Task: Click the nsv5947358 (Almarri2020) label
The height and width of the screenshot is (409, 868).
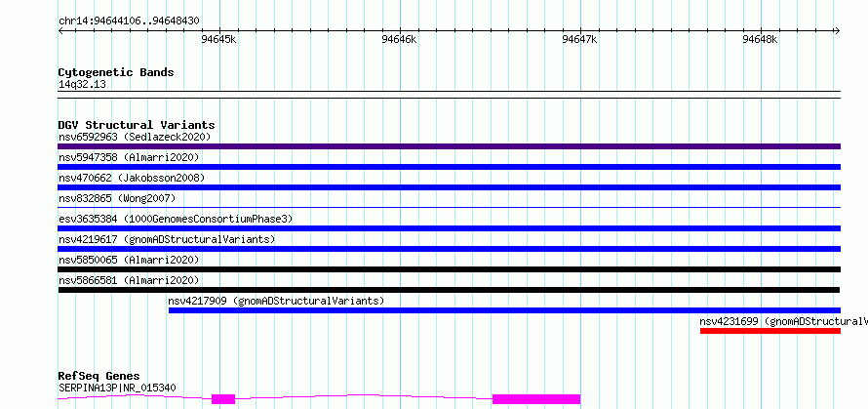Action: [129, 157]
